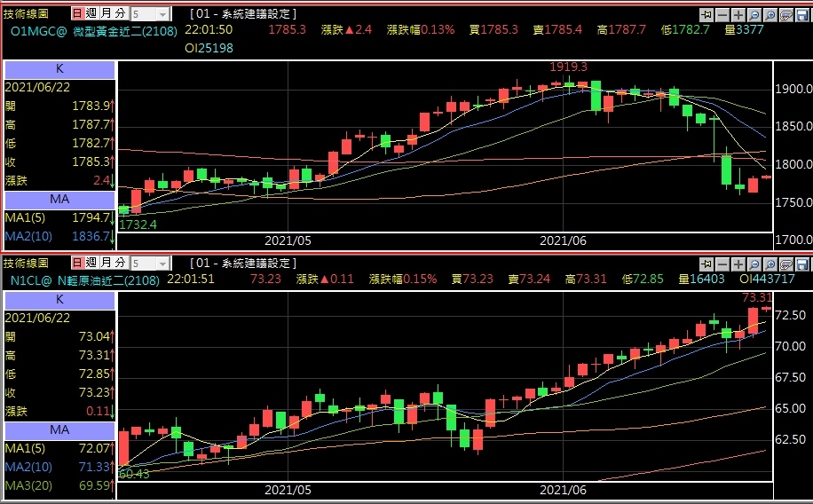Image resolution: width=813 pixels, height=504 pixels.
Task: Click crude oil open interest OI443717
Action: tap(767, 280)
